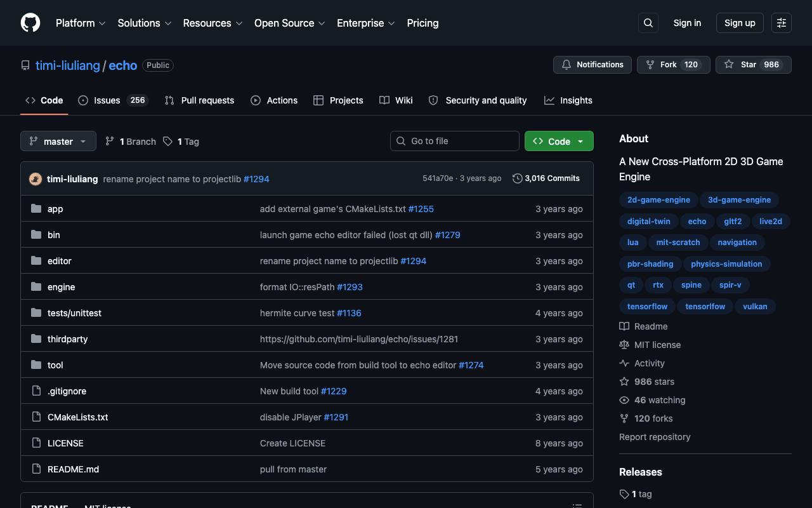Switch to the Wiki tab

point(396,100)
